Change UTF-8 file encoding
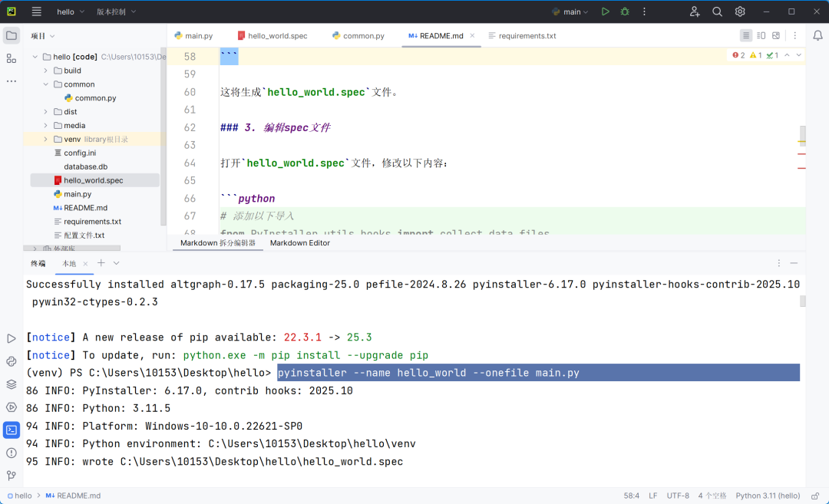The height and width of the screenshot is (504, 829). (x=678, y=496)
